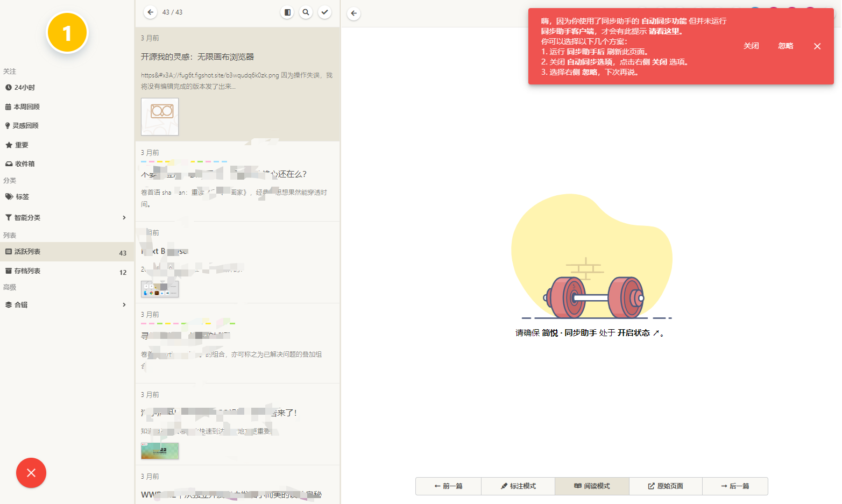Enable 阅读模式 reading mode
Image resolution: width=842 pixels, height=504 pixels.
click(592, 486)
